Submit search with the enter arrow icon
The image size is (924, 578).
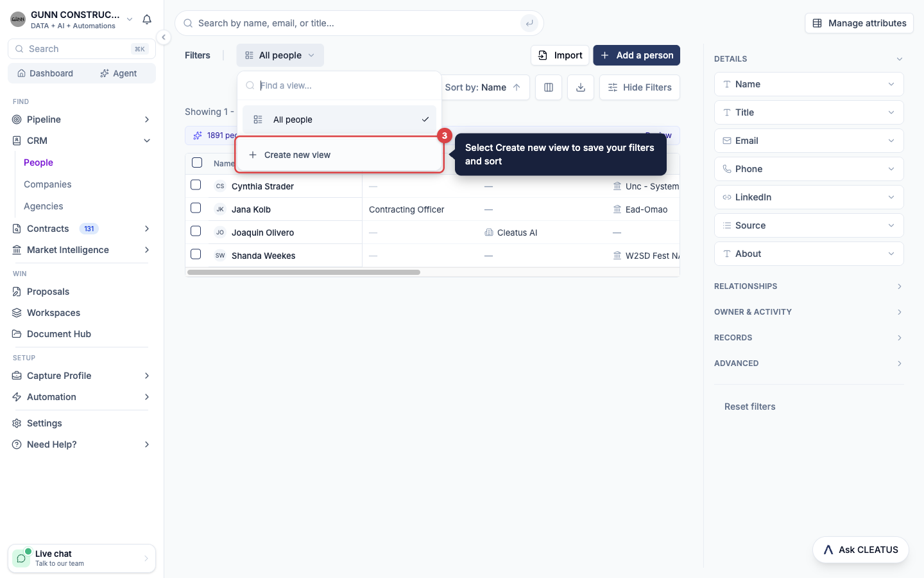click(x=529, y=23)
